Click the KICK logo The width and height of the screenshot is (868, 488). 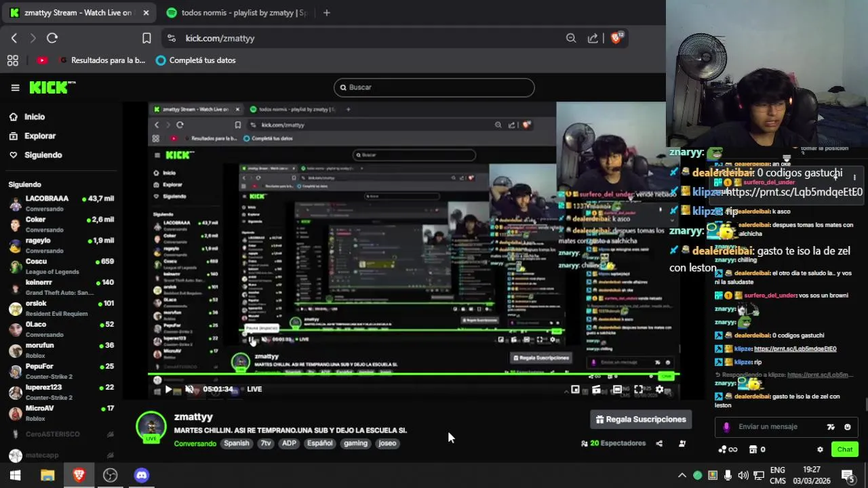coord(52,87)
